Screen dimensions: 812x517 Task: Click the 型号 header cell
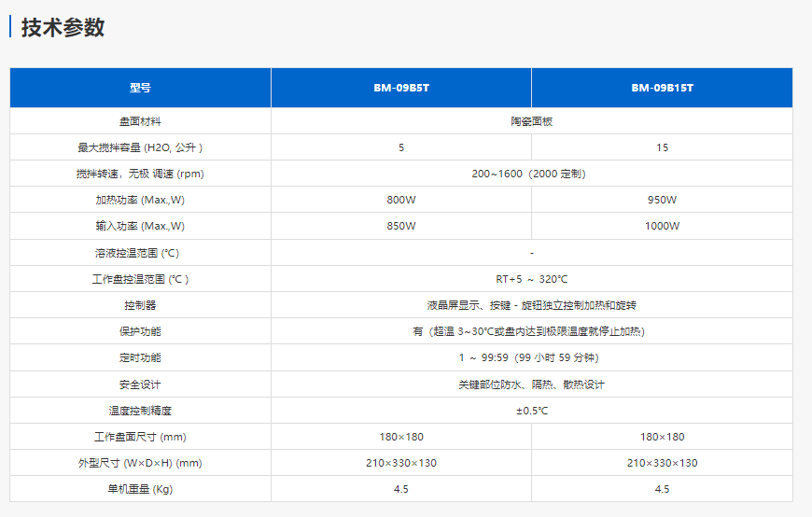coord(140,89)
